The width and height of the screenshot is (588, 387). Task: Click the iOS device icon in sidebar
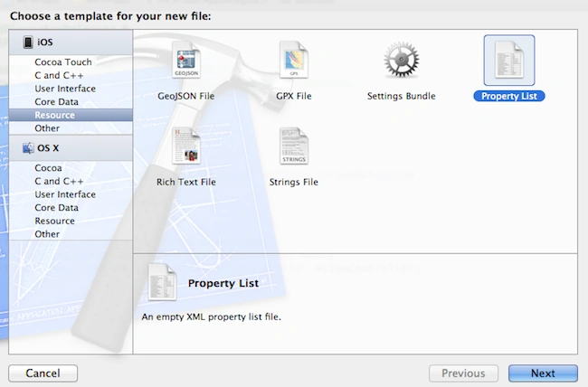pos(28,42)
